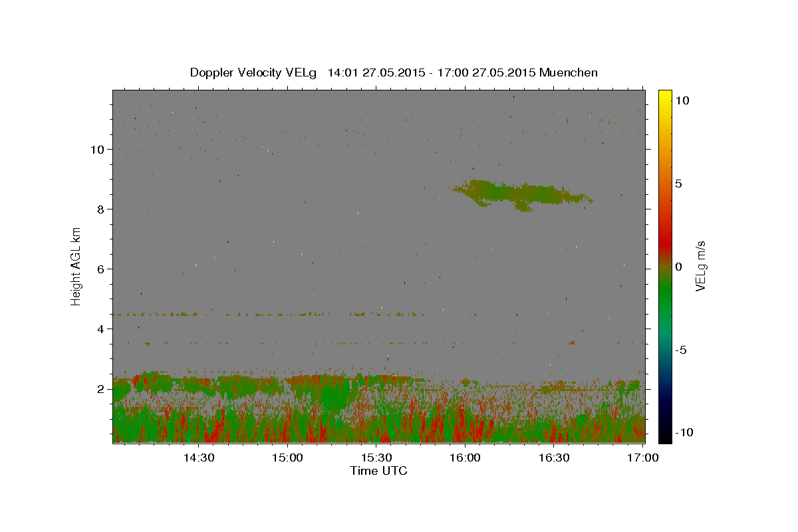Image resolution: width=798 pixels, height=532 pixels.
Task: Click the 15:00 time tick label
Action: [287, 458]
